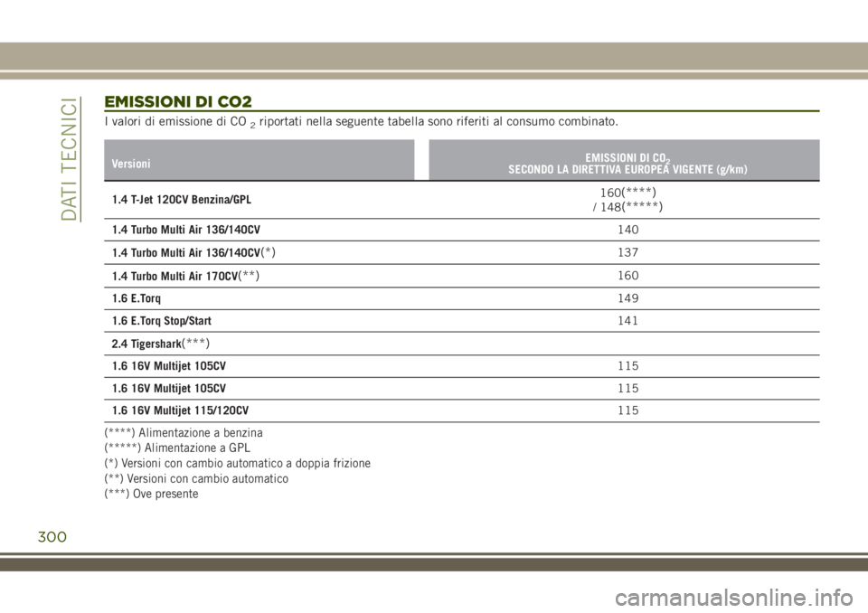The height and width of the screenshot is (613, 868).
Task: Click the 'EMISSIONI DI CO2' heading
Action: 178,102
